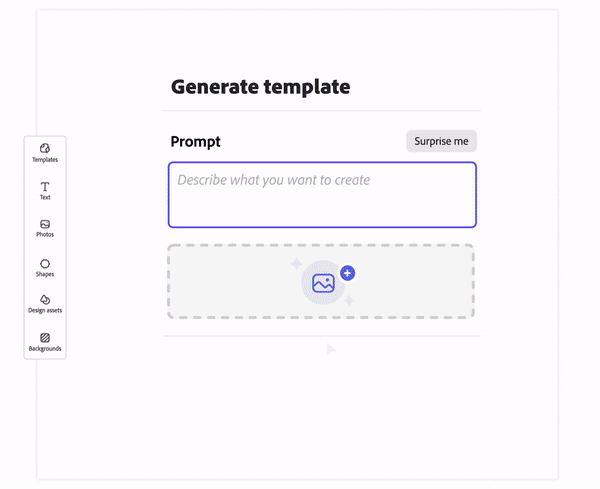The image size is (600, 489).
Task: Click the 'Text' label in sidebar
Action: click(x=45, y=198)
